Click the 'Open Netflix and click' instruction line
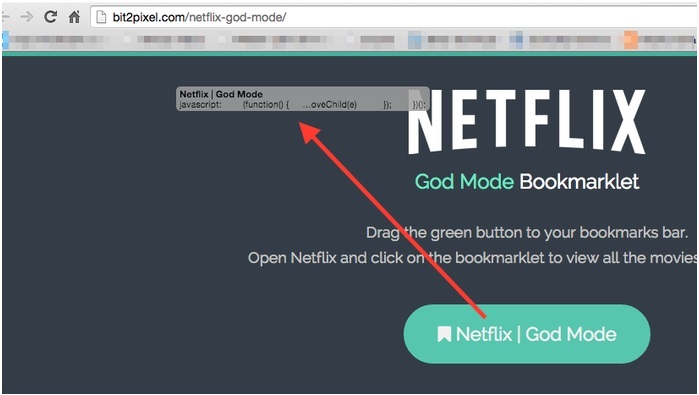This screenshot has width=699, height=395. coord(473,258)
